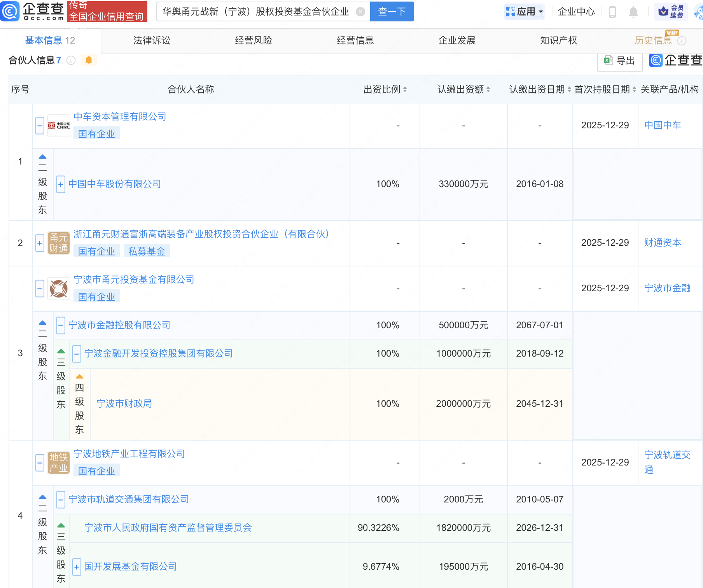Collapse the 中车资本管理有限公司 row
703x588 pixels.
tap(40, 126)
